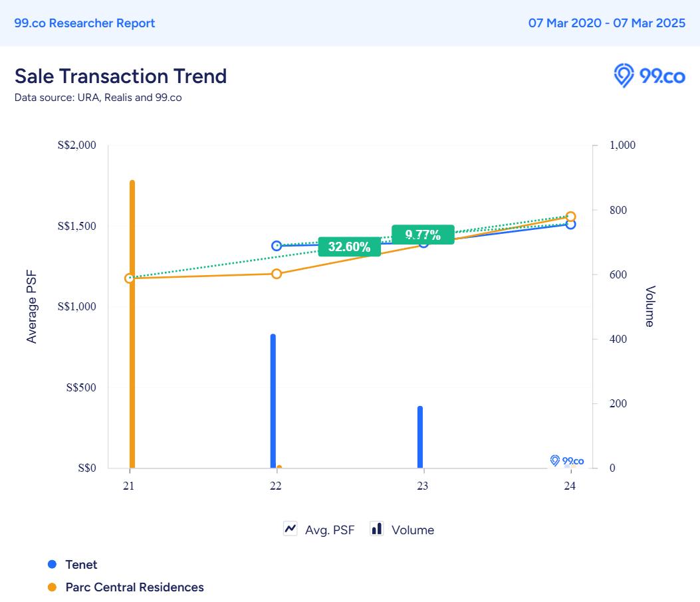
Task: Toggle the Parc Central Residences series
Action: pyautogui.click(x=134, y=587)
